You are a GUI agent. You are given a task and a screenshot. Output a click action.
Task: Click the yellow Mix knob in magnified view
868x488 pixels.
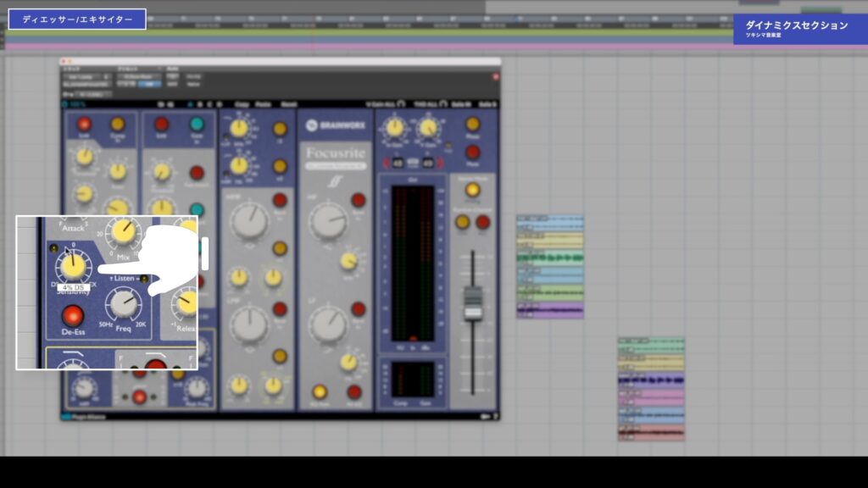[123, 232]
